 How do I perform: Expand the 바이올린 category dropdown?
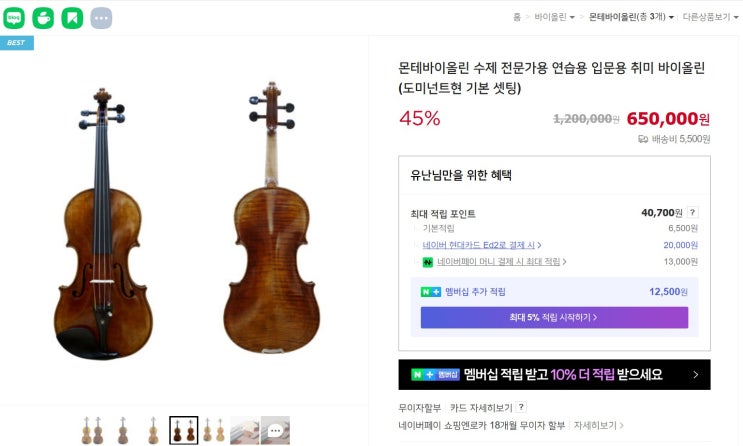tap(554, 17)
